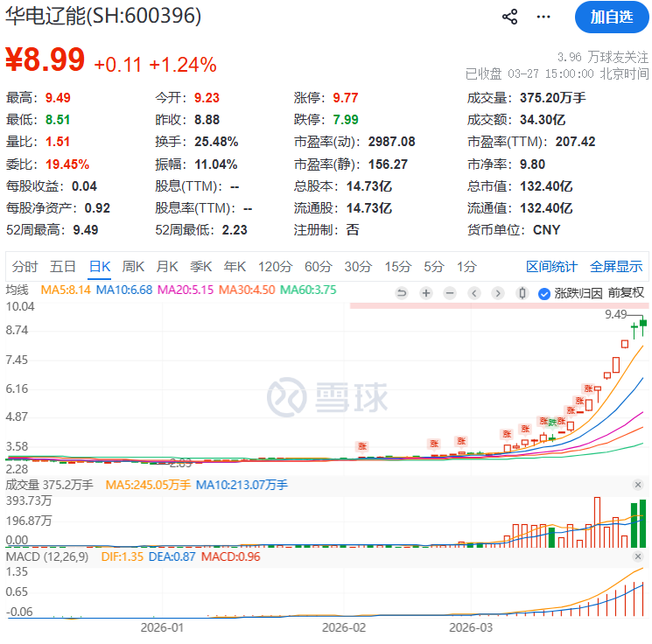Click the 市净率 value 9.80
Screen dimensions: 652x644
532,164
